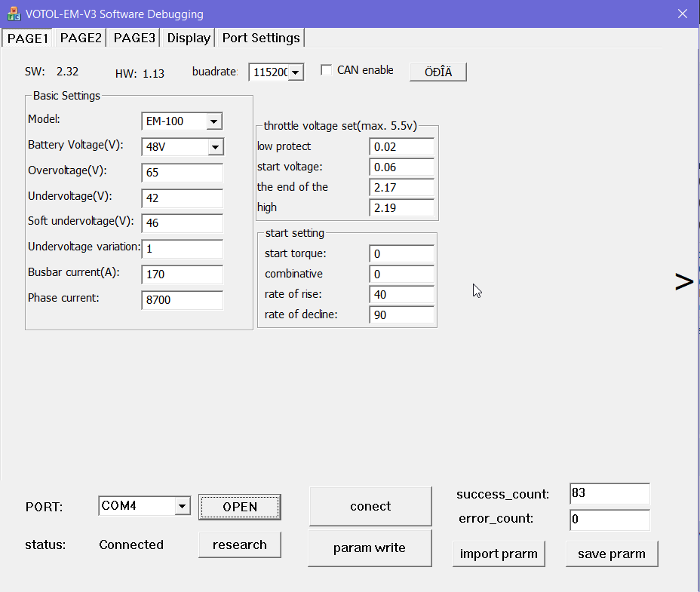Switch to the PAGE2 tab

[x=81, y=38]
